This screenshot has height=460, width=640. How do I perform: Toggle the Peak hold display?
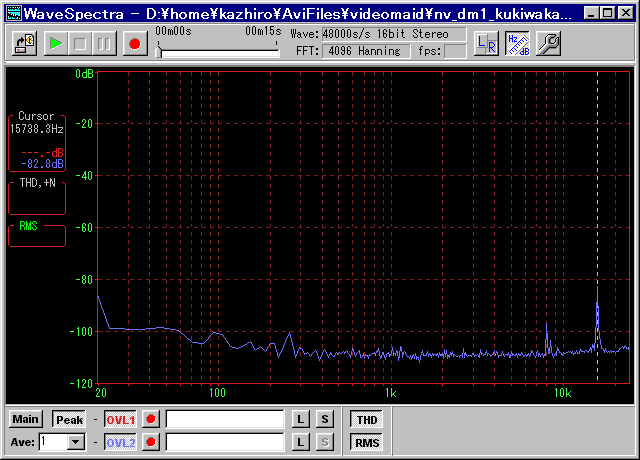tap(69, 420)
